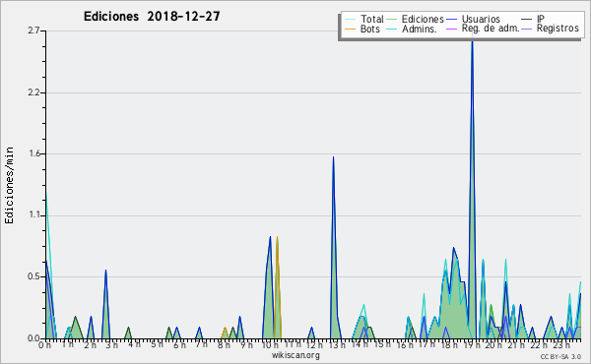Click the chart title 'Ediciones 2018-12-27'
591x364 pixels.
tap(152, 17)
